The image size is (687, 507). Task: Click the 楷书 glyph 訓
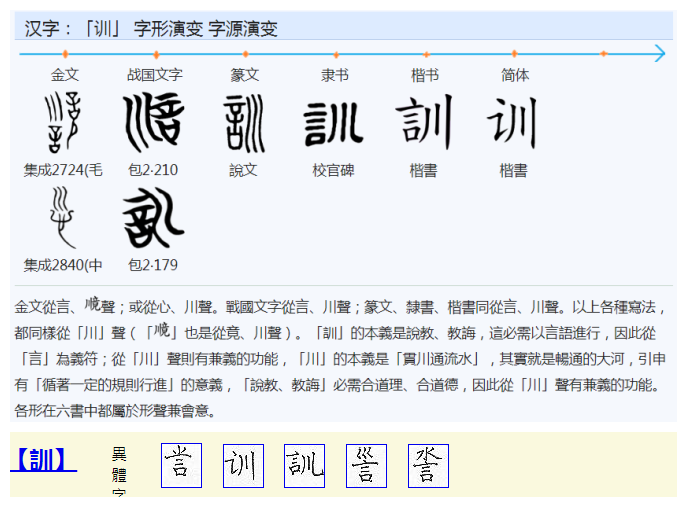pos(424,122)
